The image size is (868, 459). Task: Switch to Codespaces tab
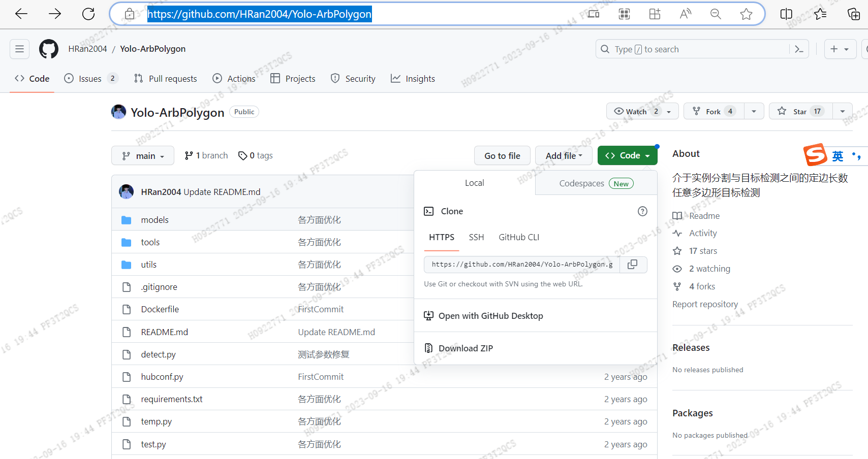click(596, 183)
